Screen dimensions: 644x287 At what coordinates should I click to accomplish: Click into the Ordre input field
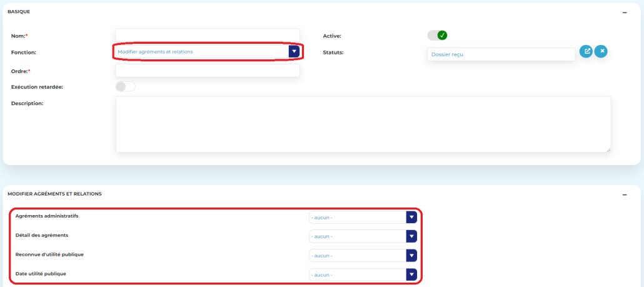tap(208, 71)
